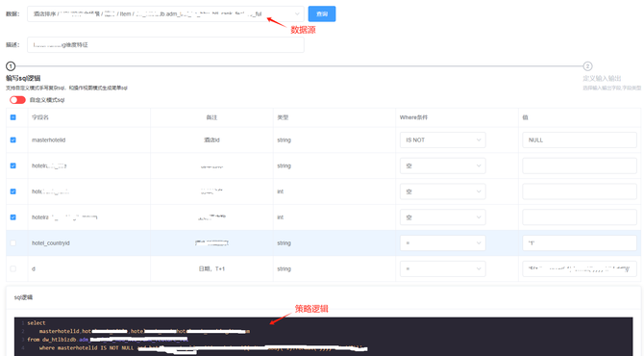Click the blue query button
The height and width of the screenshot is (356, 644).
tap(322, 13)
